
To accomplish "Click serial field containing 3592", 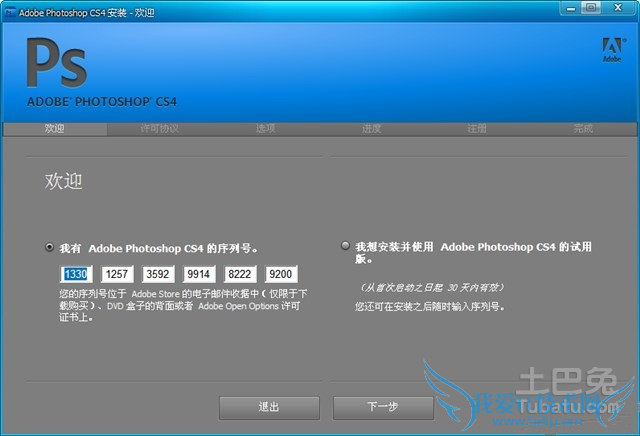I will 158,274.
